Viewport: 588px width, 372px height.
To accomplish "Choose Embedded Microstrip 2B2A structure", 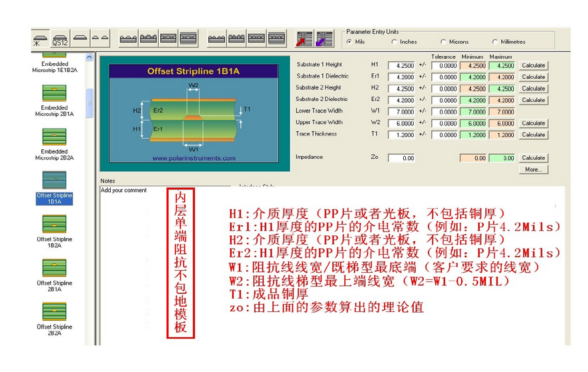I will pyautogui.click(x=54, y=145).
